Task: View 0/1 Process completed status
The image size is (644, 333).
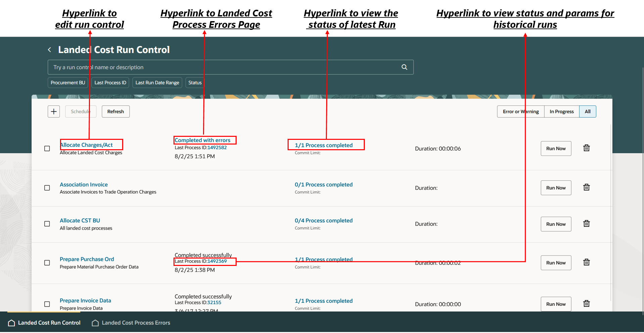Action: [324, 184]
